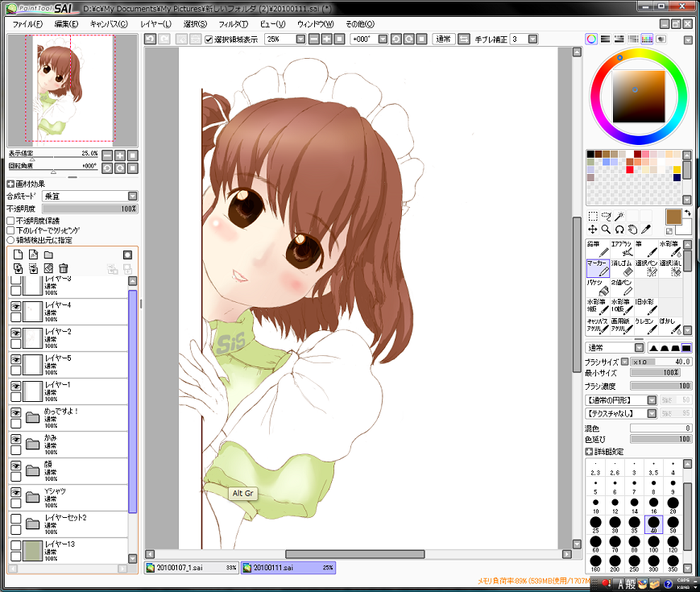Choose the バケツ bucket fill tool
This screenshot has height=592, width=700.
598,288
